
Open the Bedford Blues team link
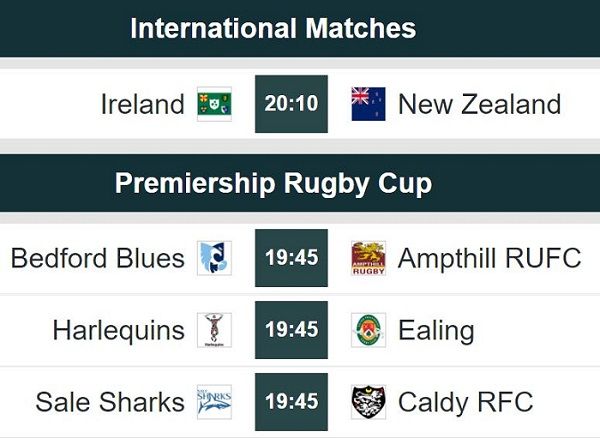(98, 258)
